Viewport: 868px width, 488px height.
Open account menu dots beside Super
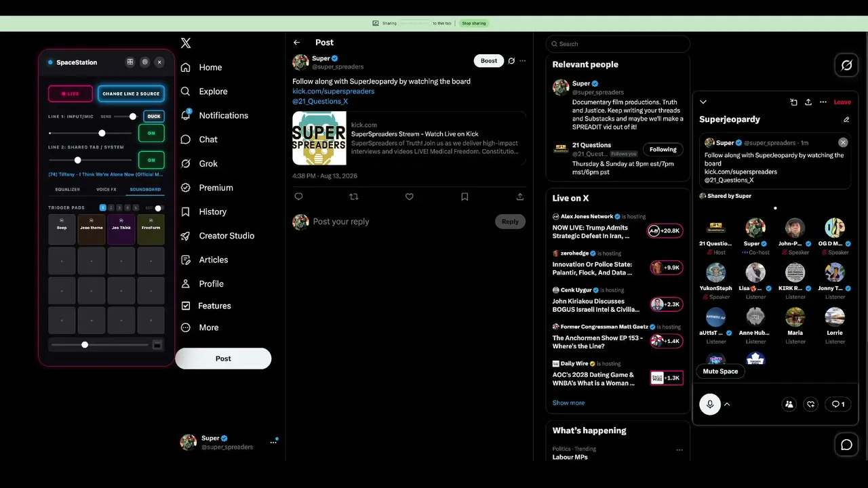tap(273, 442)
